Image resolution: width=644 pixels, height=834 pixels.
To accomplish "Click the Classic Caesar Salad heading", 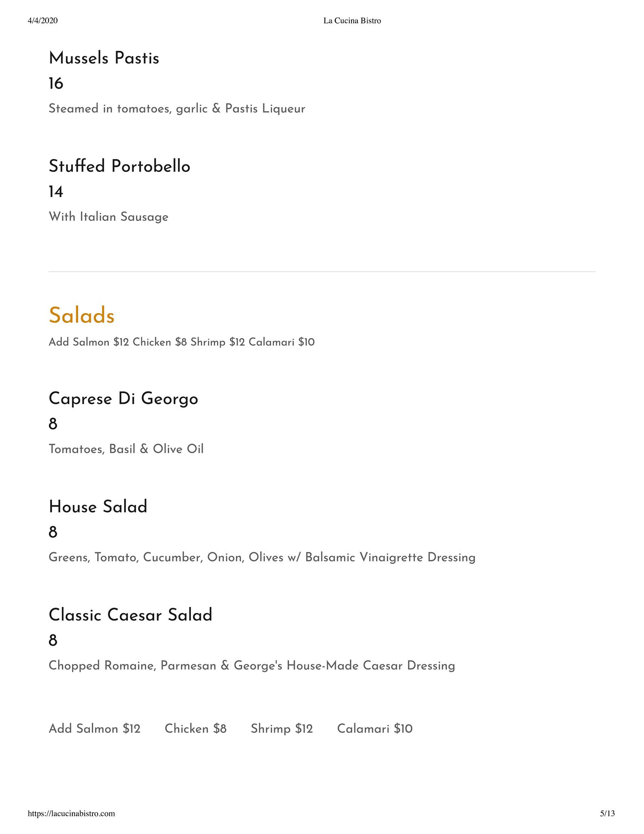I will pos(130,615).
